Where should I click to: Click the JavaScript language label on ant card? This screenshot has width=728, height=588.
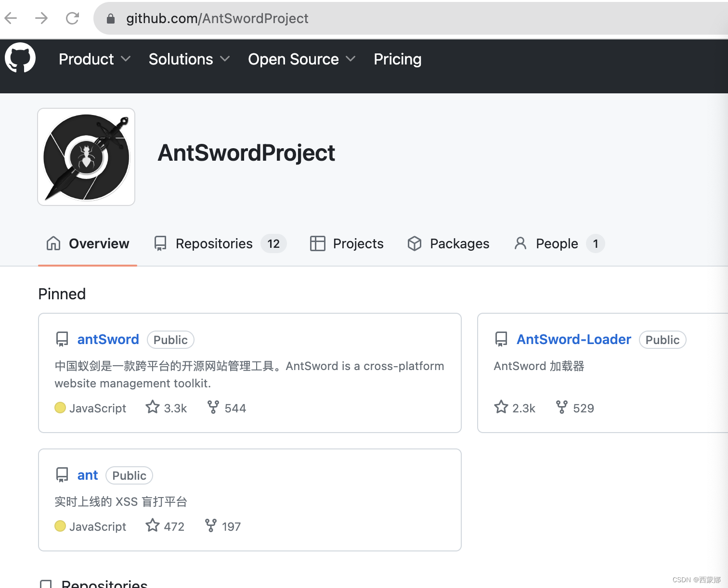pos(98,526)
